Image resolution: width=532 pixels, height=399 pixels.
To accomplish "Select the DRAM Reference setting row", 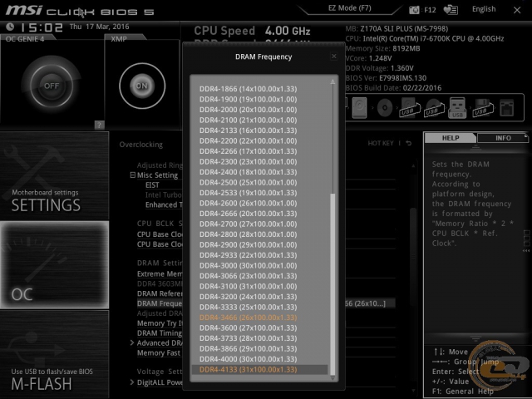I will [x=160, y=293].
